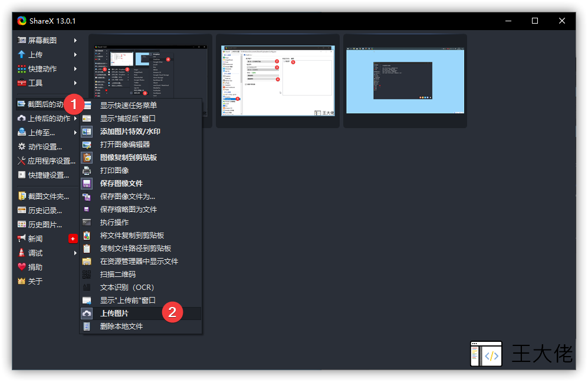Screen dimensions: 588x382
Task: Toggle 显示"上传前"窗口 option
Action: tap(140, 301)
